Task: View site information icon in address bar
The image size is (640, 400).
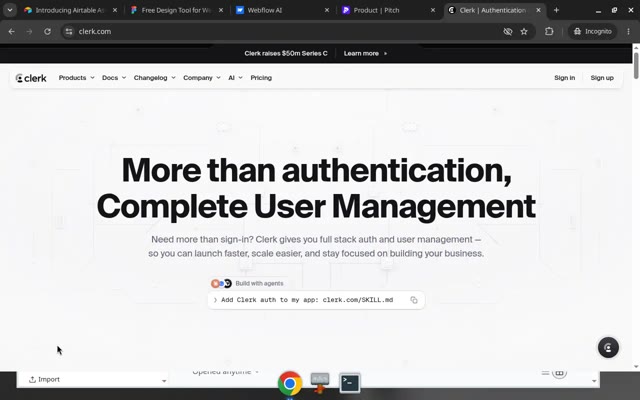Action: [x=69, y=31]
